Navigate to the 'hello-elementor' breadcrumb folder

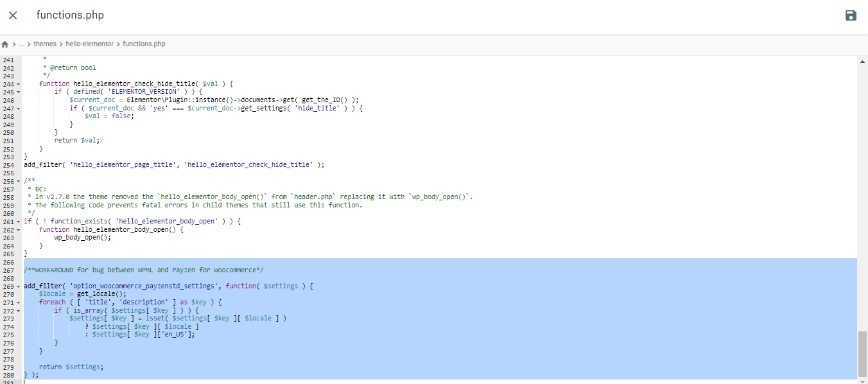(x=90, y=44)
